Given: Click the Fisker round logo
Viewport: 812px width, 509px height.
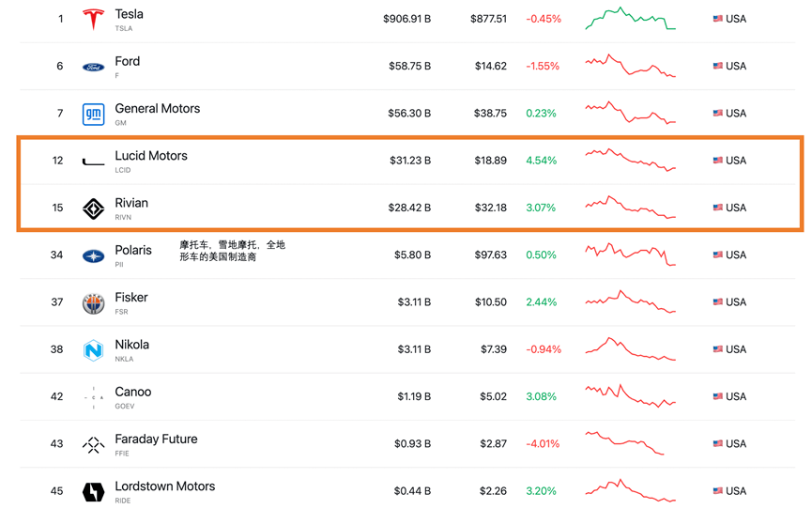Looking at the screenshot, I should pos(93,303).
